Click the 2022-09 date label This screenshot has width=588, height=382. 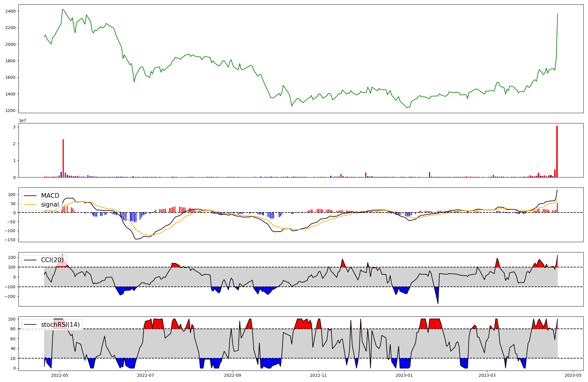pyautogui.click(x=233, y=375)
